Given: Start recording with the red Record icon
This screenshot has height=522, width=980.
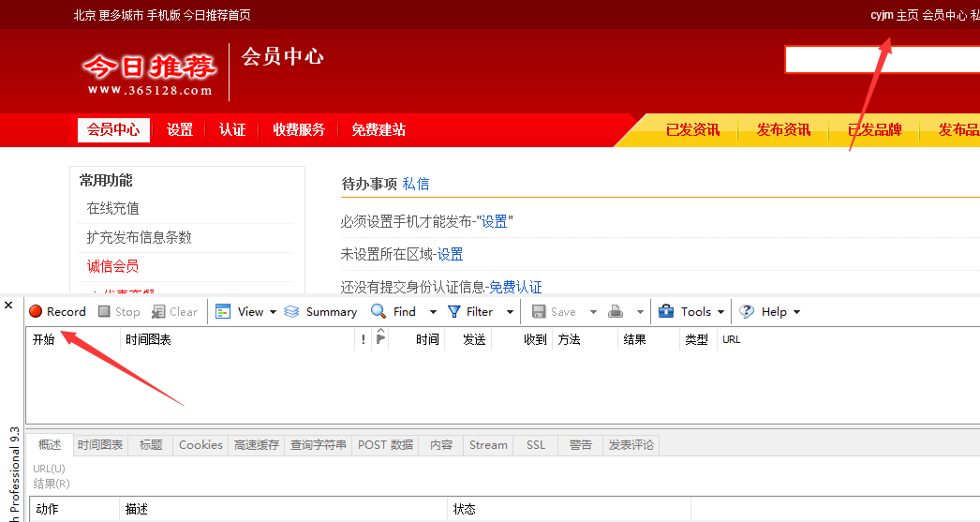Looking at the screenshot, I should (36, 311).
